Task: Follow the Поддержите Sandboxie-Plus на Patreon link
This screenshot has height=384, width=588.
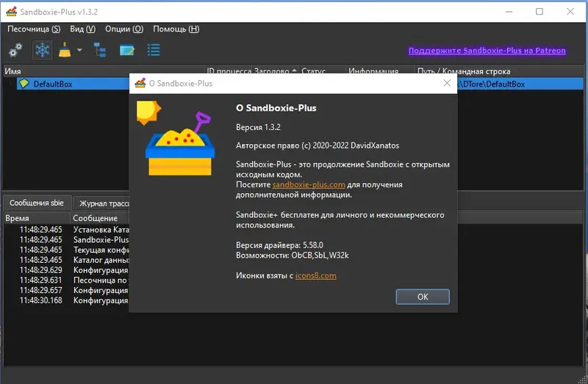Action: coord(487,51)
